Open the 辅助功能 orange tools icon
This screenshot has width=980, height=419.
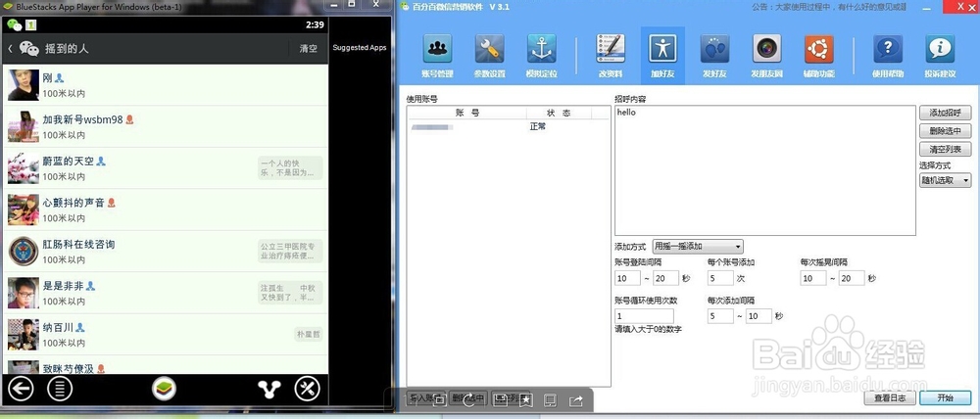[x=818, y=49]
